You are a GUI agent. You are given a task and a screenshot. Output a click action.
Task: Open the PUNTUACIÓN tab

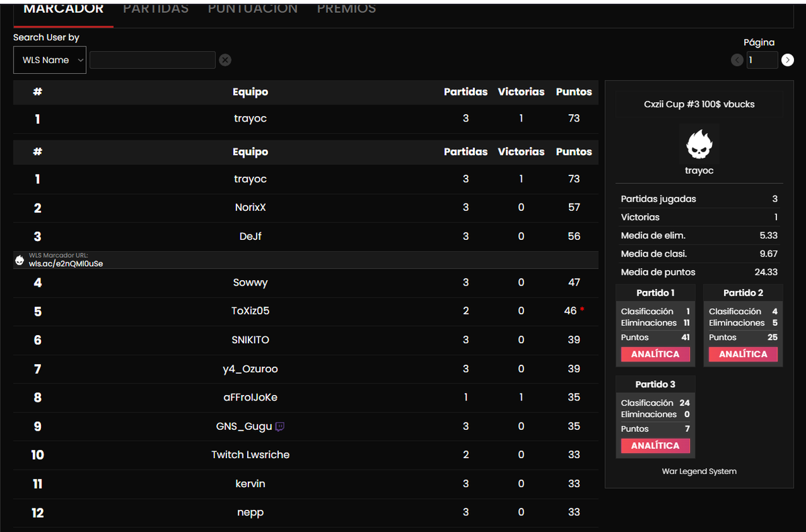pos(253,9)
